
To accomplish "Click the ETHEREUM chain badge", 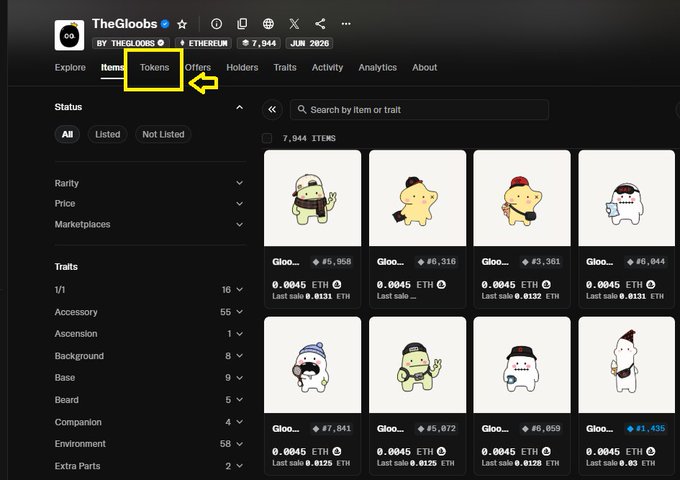I will [203, 43].
